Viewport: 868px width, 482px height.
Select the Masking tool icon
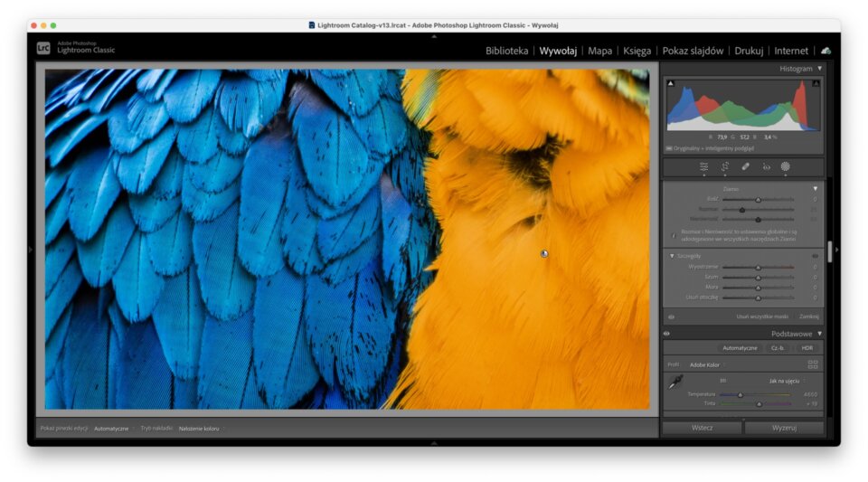point(786,166)
